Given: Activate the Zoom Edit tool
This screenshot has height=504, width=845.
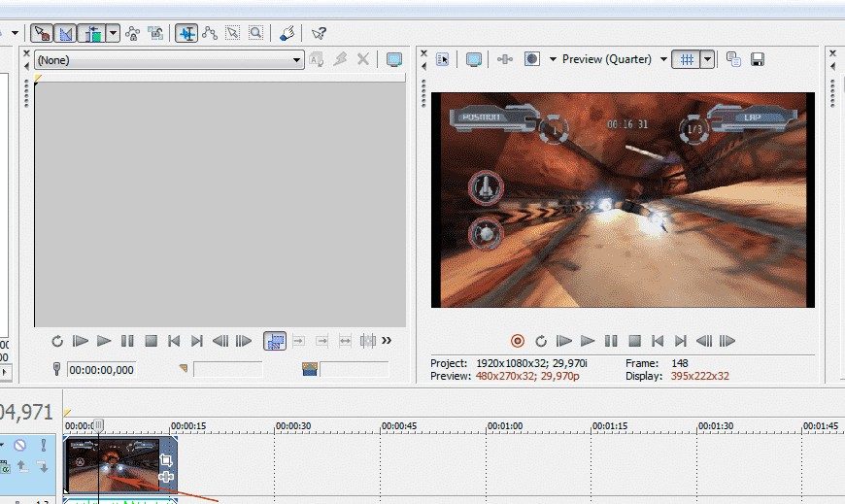Looking at the screenshot, I should (x=255, y=33).
